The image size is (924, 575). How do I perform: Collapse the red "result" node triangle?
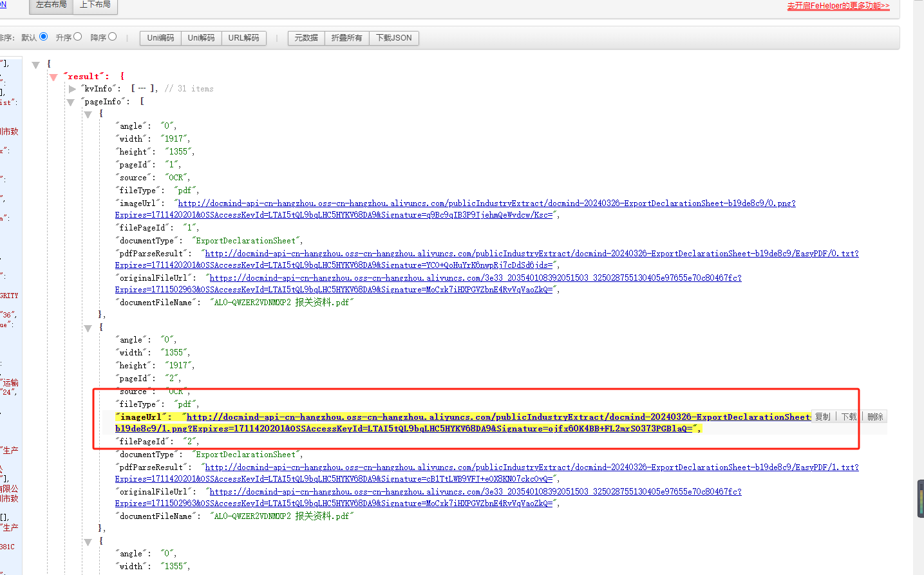[x=53, y=77]
